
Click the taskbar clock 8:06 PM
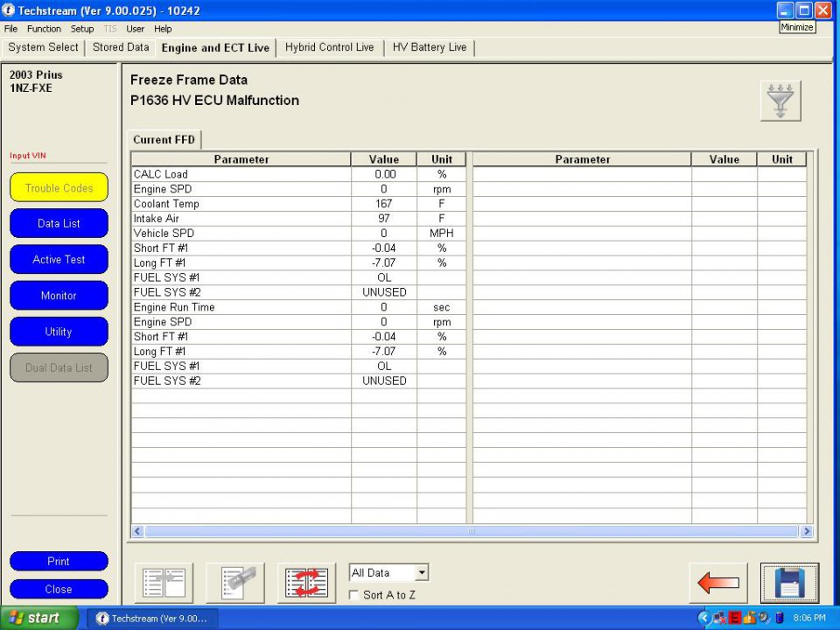[809, 619]
